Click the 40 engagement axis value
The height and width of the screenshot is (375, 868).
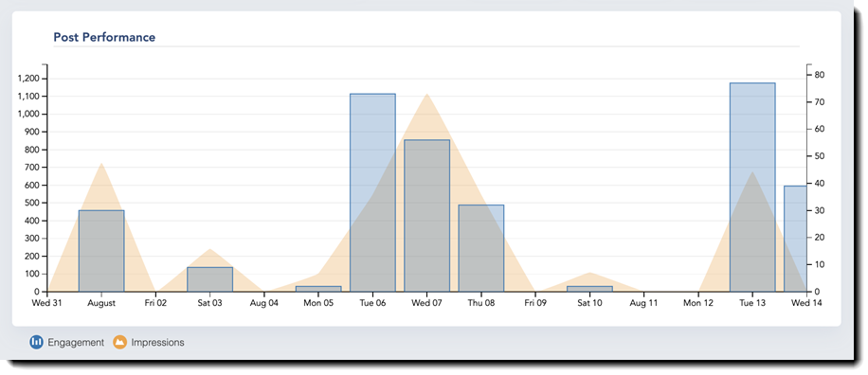tap(820, 183)
